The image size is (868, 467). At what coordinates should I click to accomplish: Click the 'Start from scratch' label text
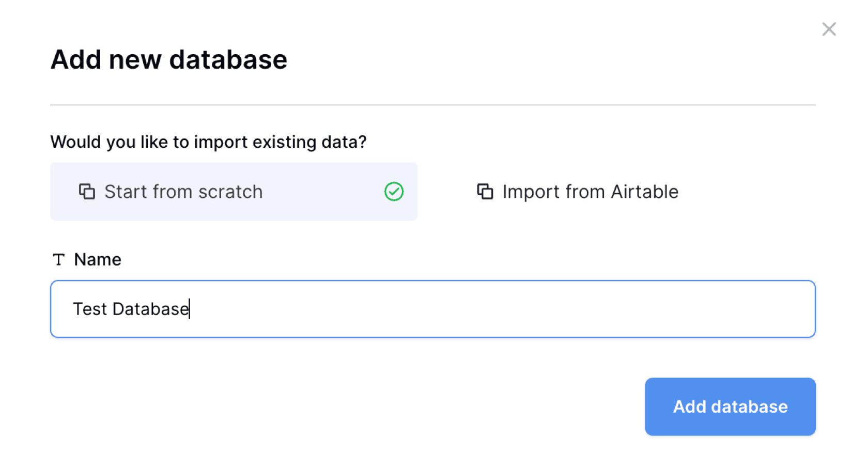183,192
